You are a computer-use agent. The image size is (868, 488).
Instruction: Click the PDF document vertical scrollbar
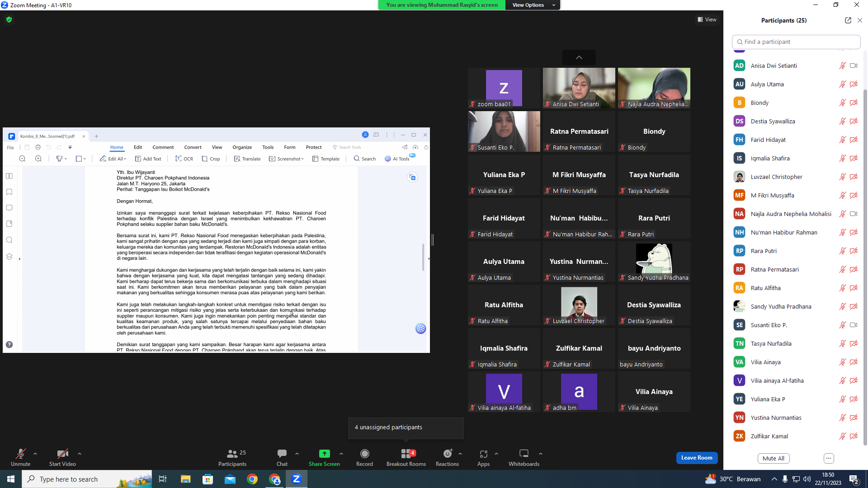coord(423,257)
